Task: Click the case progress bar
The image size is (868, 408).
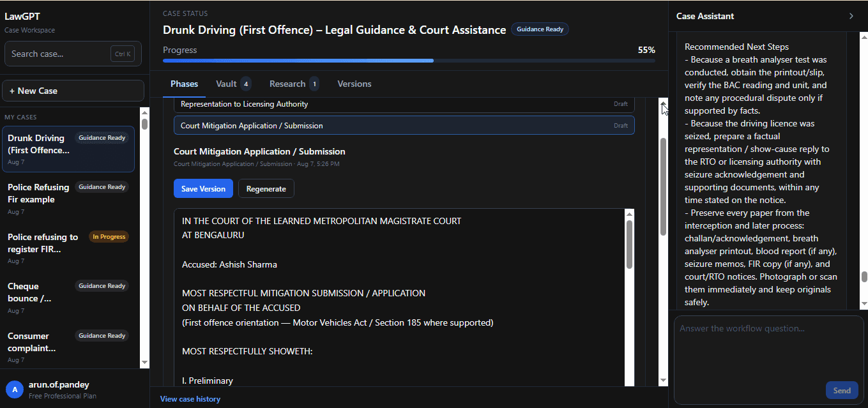Action: pos(409,61)
